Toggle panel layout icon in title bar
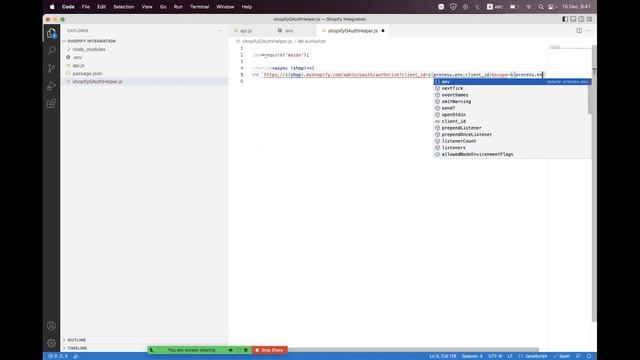Viewport: 640px width, 360px height. 573,19
